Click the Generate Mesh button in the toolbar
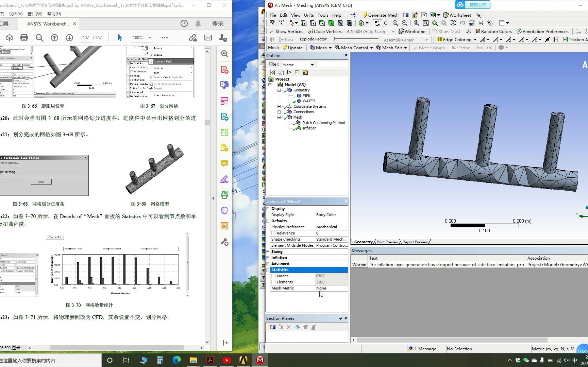The width and height of the screenshot is (588, 367). (381, 15)
